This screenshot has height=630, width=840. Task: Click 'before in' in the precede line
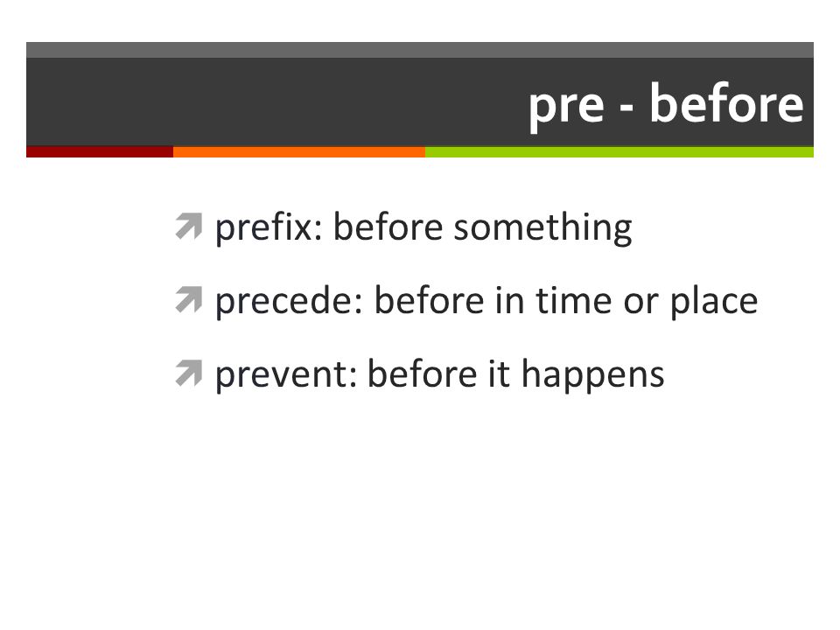pyautogui.click(x=450, y=300)
